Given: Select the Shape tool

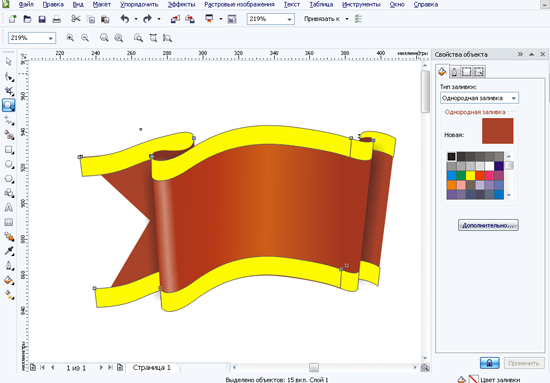Looking at the screenshot, I should (x=9, y=77).
